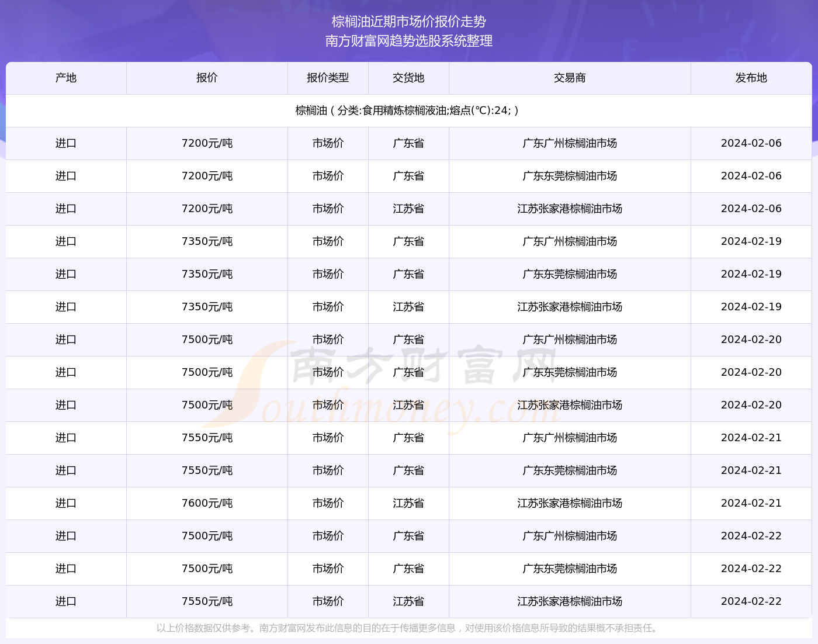Click 广东广州棕榈油市场 in the 2024-02-21 row
The width and height of the screenshot is (818, 644).
570,438
